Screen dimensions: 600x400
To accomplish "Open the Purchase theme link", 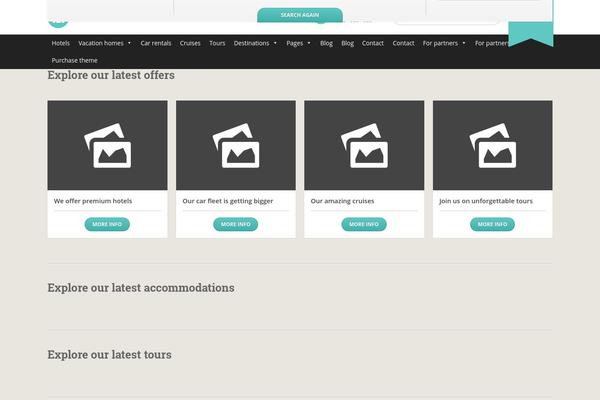I will click(x=74, y=60).
